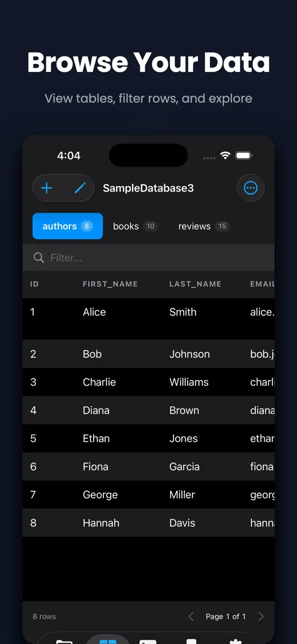Go to the next page with right chevron
This screenshot has height=644, width=297.
tap(261, 616)
